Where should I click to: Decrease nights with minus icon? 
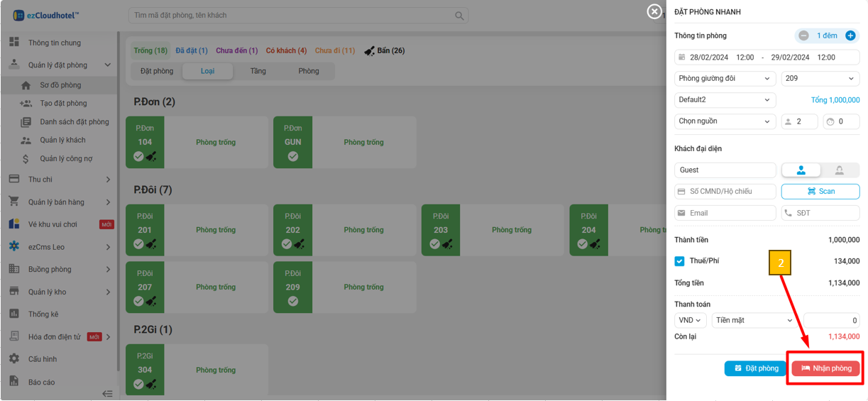pos(803,35)
